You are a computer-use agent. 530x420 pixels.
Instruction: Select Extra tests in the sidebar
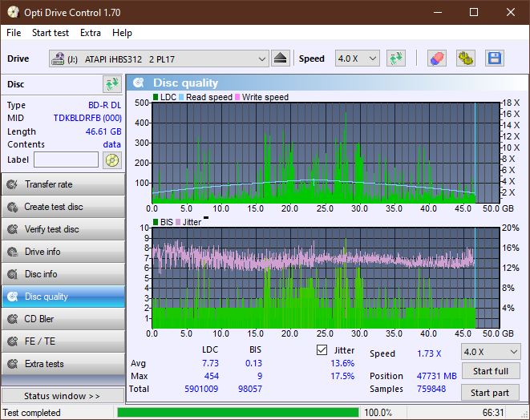pyautogui.click(x=63, y=364)
